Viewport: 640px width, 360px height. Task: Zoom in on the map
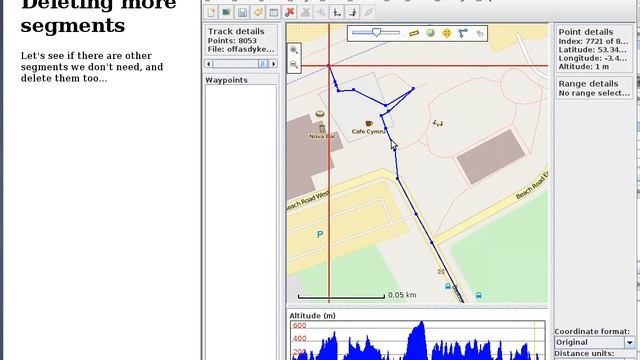tap(294, 50)
